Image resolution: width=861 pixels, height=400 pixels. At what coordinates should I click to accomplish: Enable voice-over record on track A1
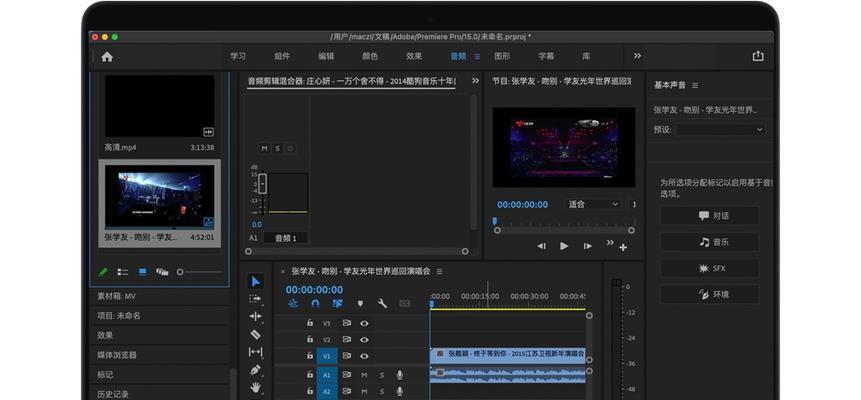coord(399,375)
